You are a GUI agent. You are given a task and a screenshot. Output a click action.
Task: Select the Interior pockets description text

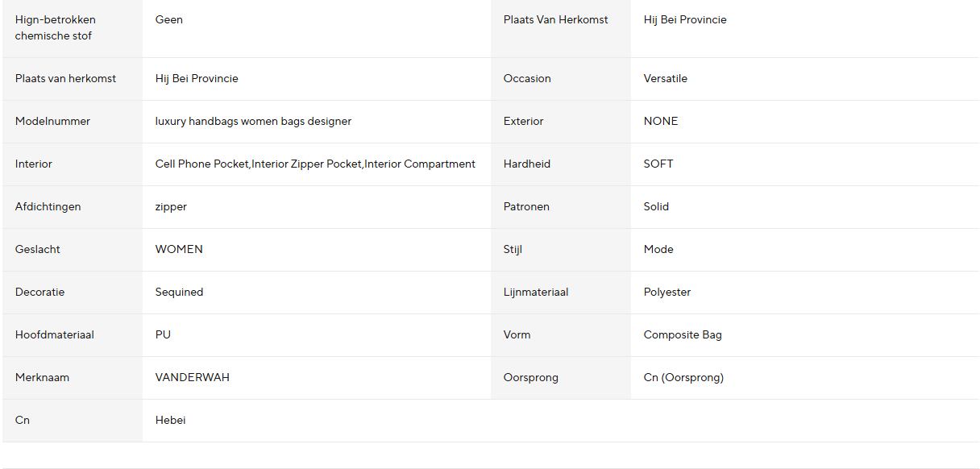coord(315,164)
